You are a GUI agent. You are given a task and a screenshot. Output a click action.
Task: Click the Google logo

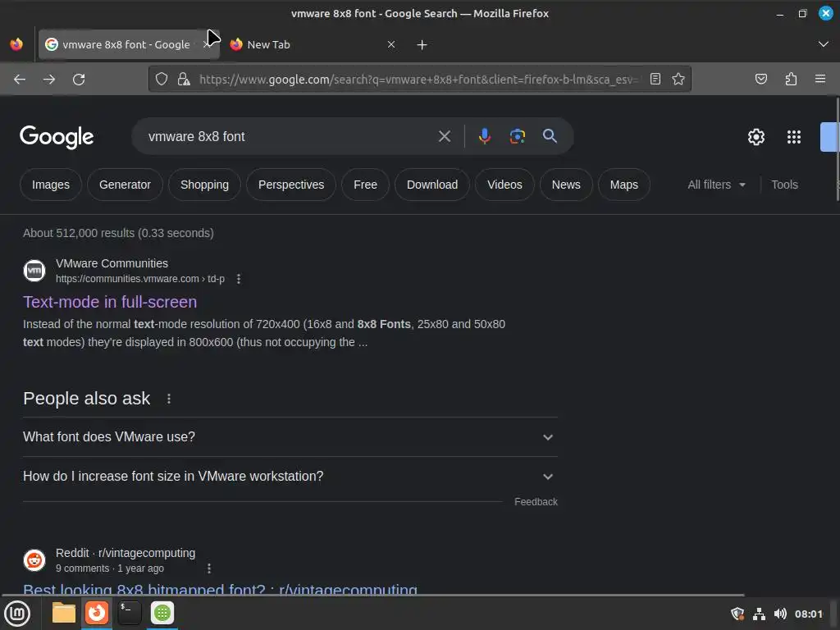[57, 137]
